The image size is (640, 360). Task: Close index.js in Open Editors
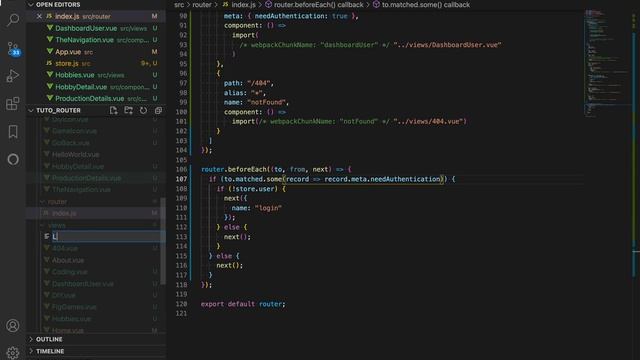click(39, 16)
